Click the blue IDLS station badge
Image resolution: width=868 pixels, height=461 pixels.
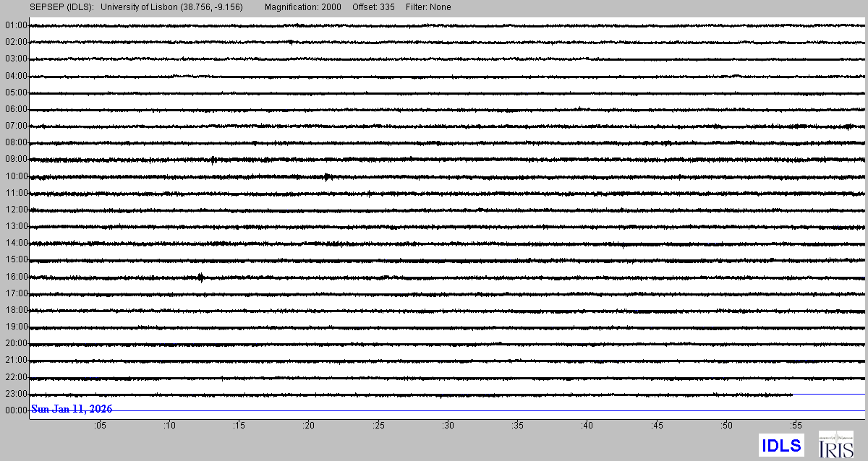pos(781,445)
